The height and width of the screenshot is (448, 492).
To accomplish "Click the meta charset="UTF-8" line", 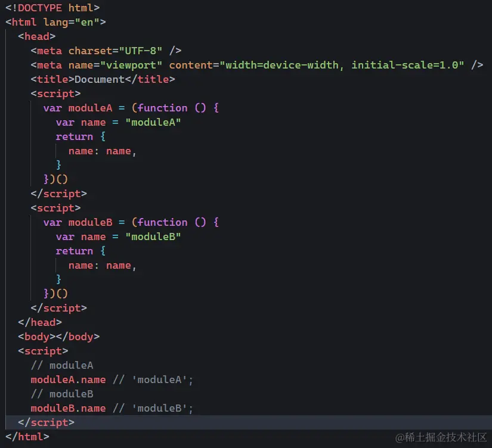I will tap(106, 51).
